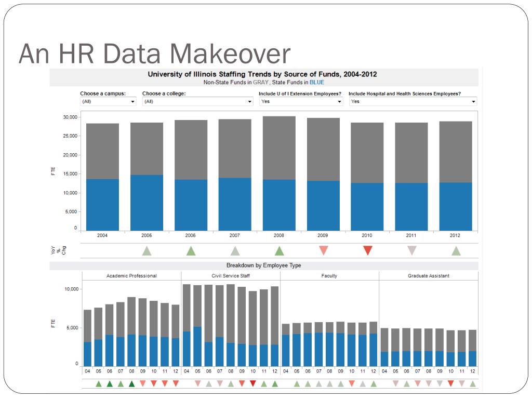Click the 2005 YoY up triangle marker
The width and height of the screenshot is (532, 399).
[x=147, y=251]
